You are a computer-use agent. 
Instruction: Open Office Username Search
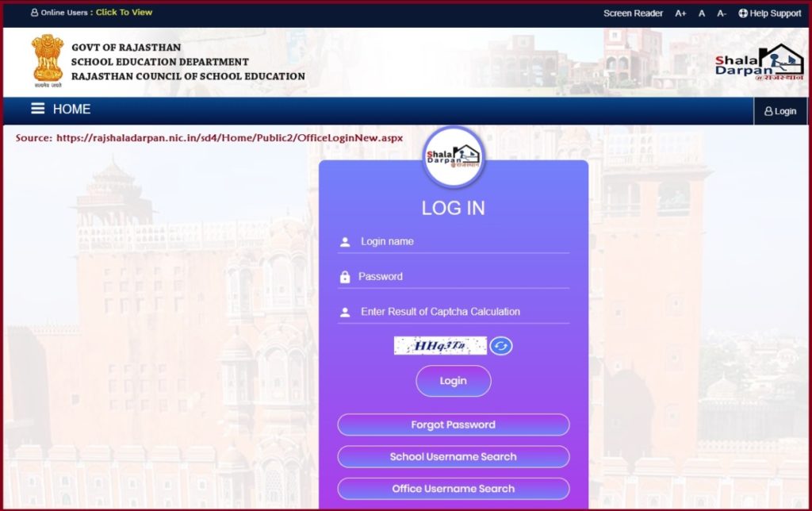click(x=453, y=488)
